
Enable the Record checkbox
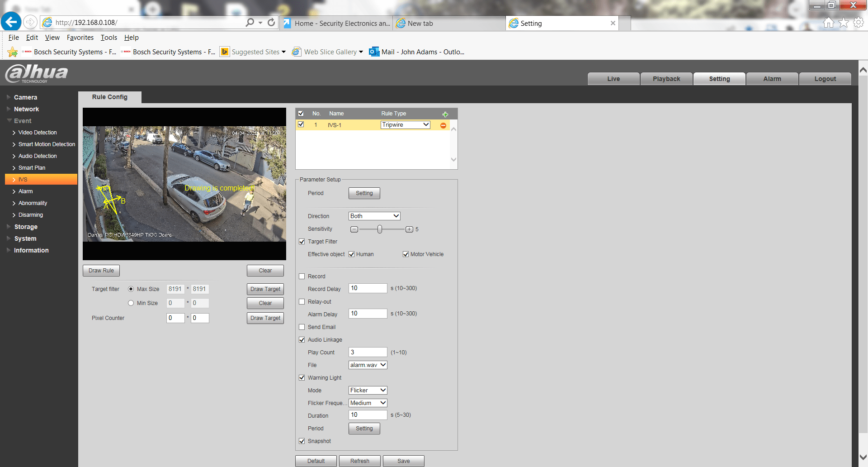click(302, 276)
